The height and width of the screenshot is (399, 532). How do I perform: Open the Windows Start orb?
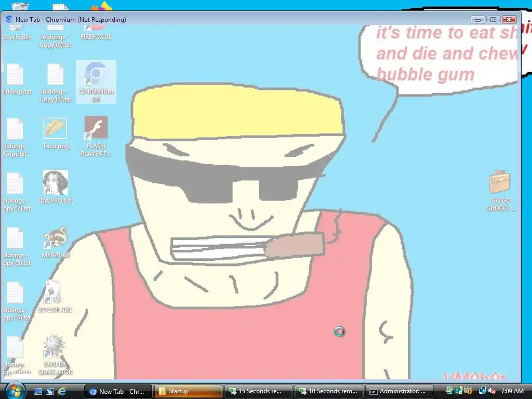(15, 391)
